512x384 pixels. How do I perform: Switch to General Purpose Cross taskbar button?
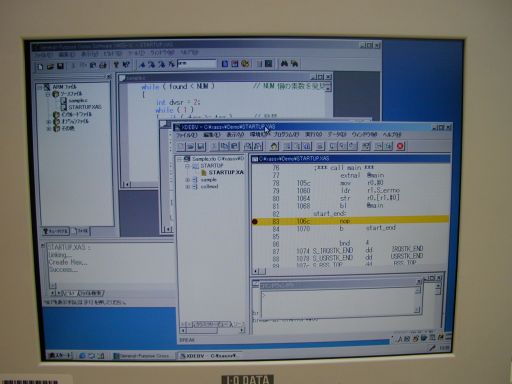pyautogui.click(x=142, y=356)
